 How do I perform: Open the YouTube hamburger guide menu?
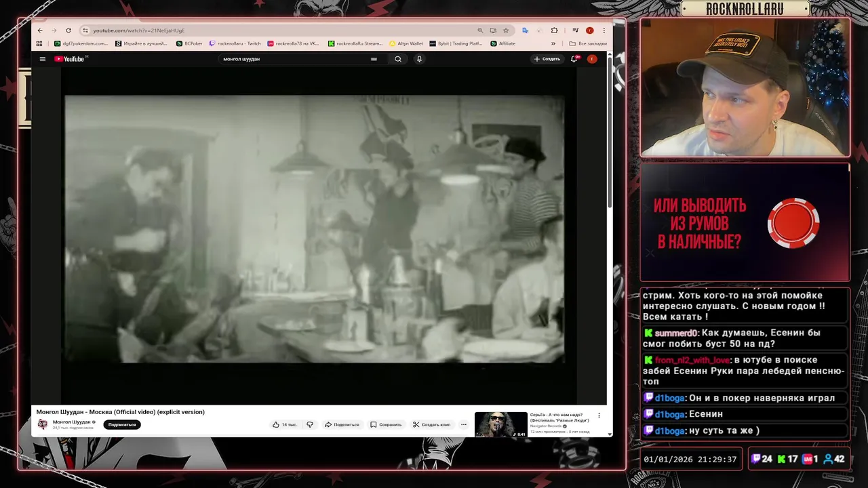[x=43, y=59]
